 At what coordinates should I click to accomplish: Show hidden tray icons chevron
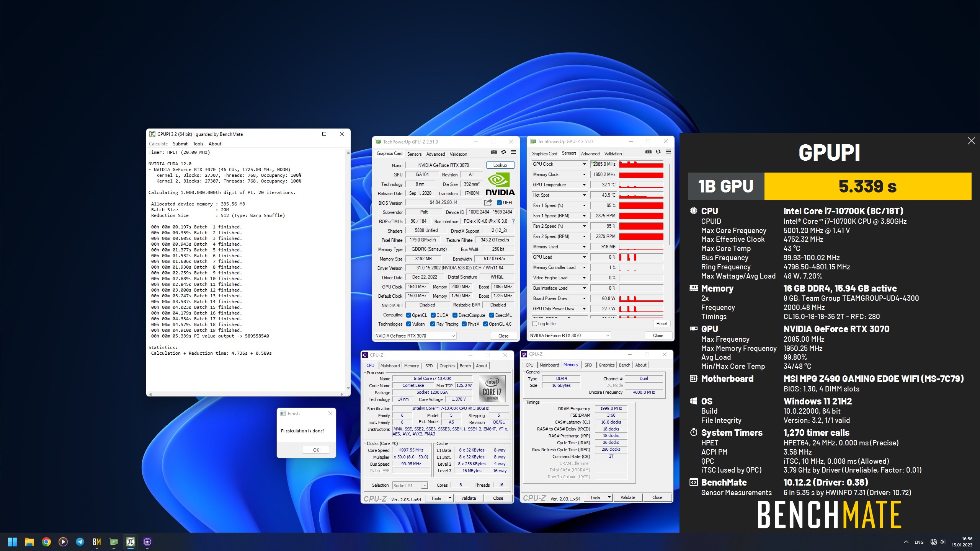pos(906,542)
